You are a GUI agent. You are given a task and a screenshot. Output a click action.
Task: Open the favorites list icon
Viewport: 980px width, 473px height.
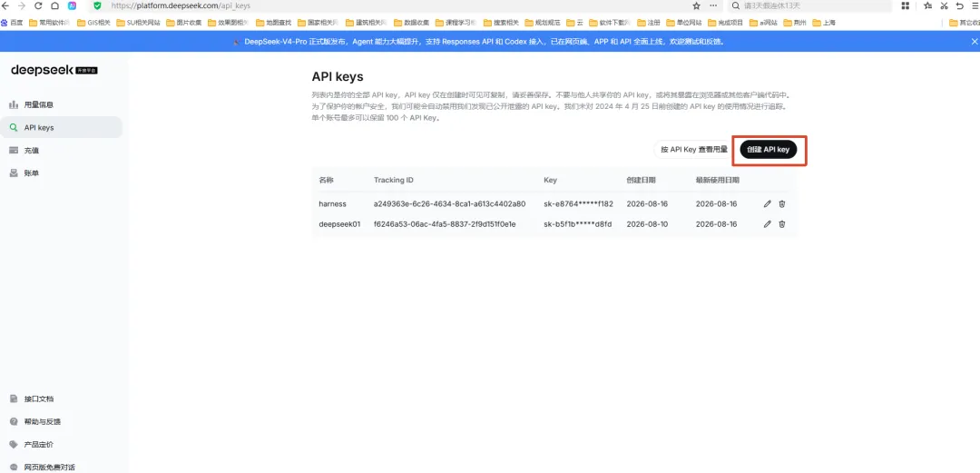click(x=927, y=5)
